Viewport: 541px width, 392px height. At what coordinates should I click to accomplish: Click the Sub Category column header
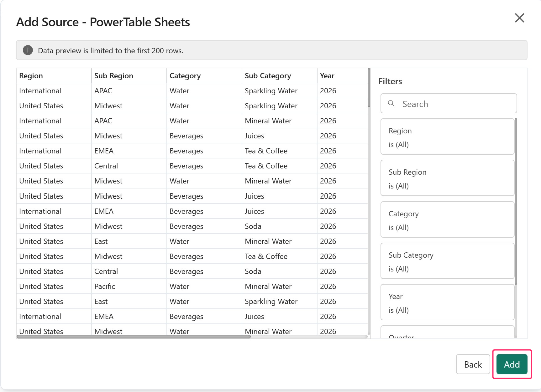(279, 76)
